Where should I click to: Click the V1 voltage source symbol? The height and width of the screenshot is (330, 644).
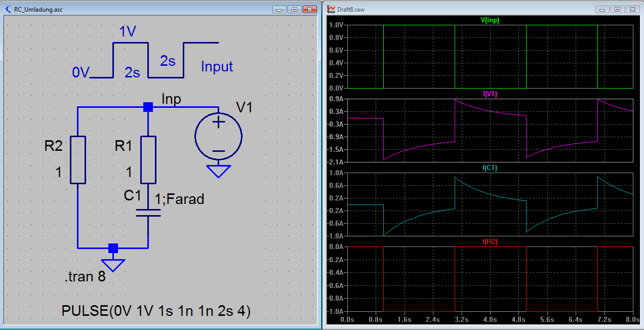click(x=219, y=136)
